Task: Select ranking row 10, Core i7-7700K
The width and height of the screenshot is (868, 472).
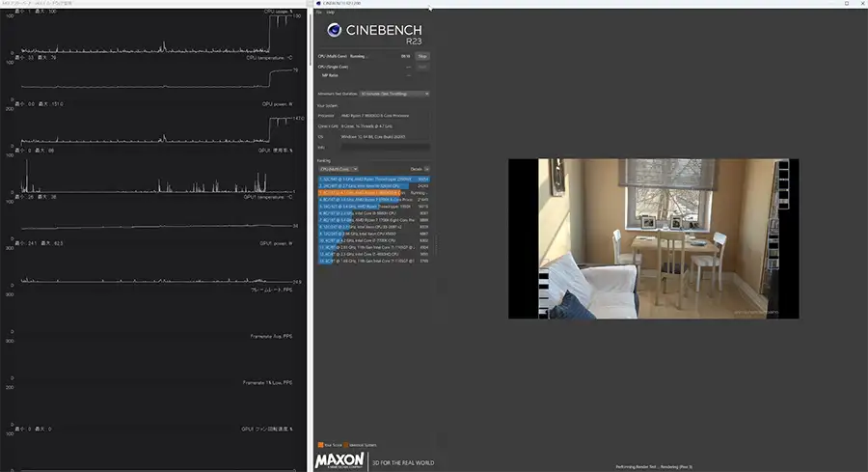Action: tap(373, 240)
